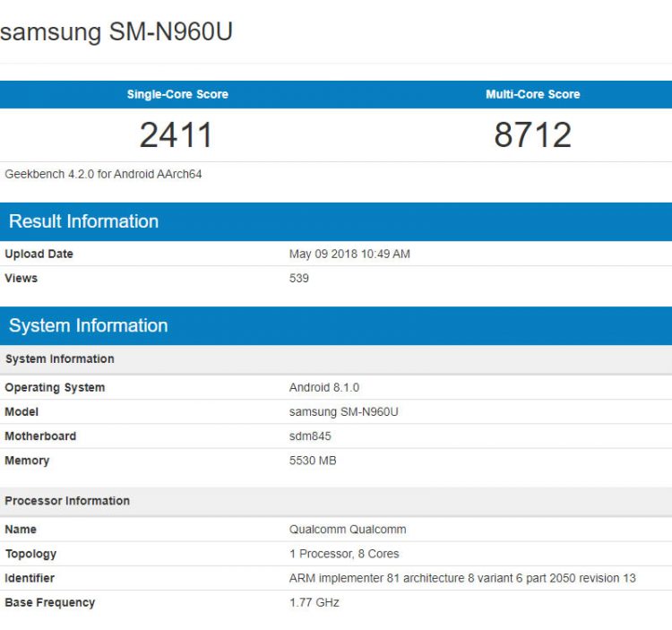Click the single-core score value 2411
The width and height of the screenshot is (672, 630).
coord(177,134)
